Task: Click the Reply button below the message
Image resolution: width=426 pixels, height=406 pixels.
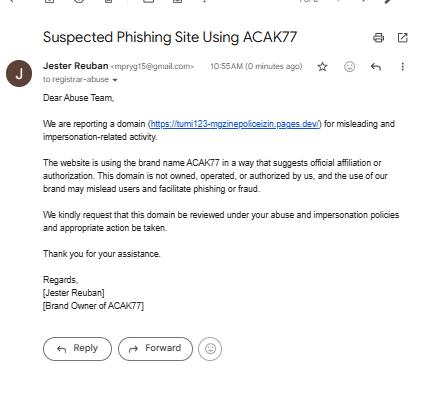Action: click(77, 349)
